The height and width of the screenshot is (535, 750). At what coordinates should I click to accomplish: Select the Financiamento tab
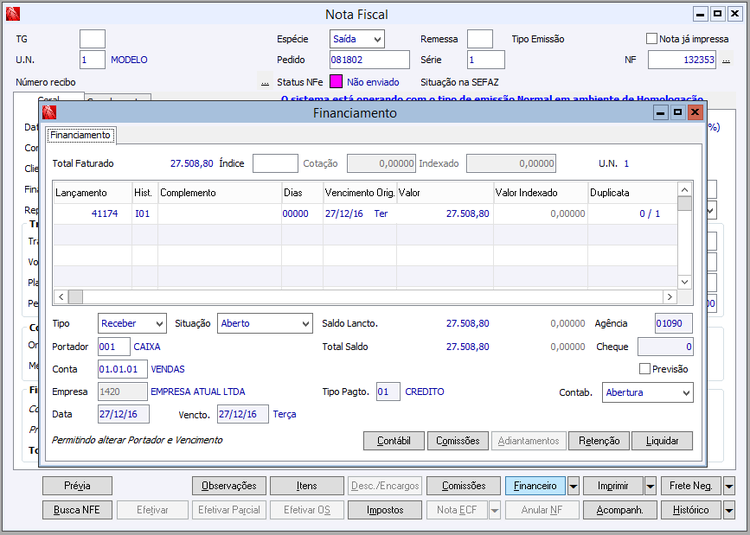(x=81, y=135)
